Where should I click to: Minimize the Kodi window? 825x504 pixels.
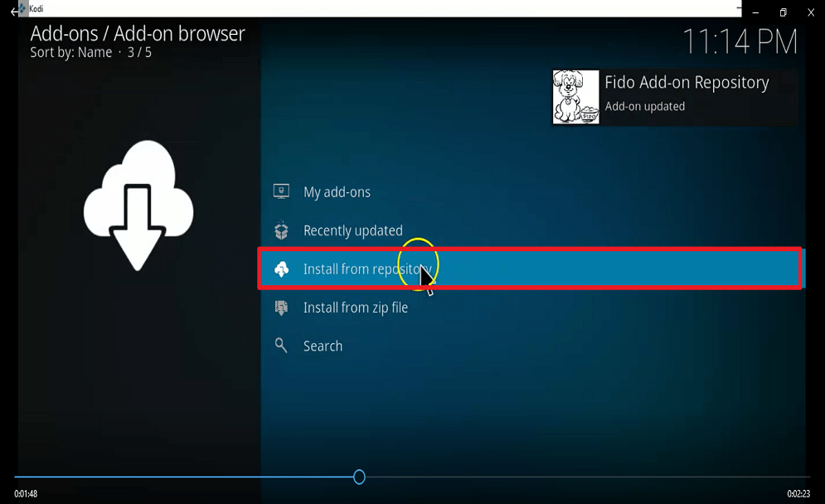[x=755, y=12]
